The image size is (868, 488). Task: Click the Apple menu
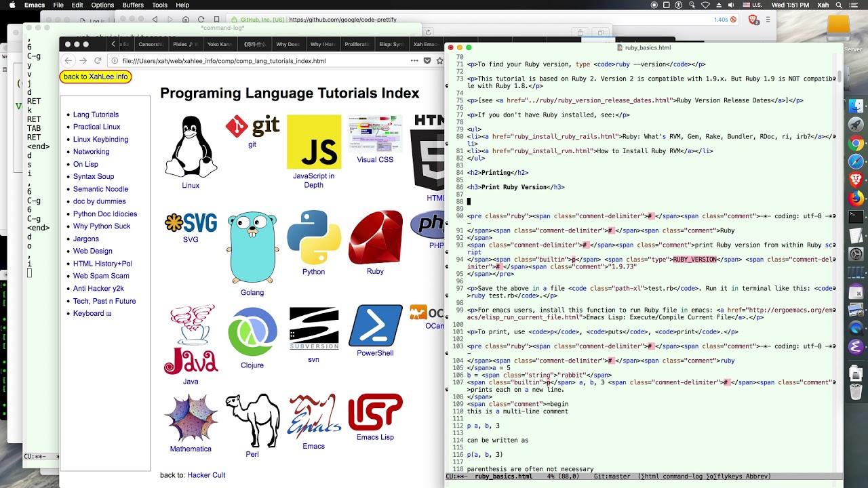click(11, 5)
